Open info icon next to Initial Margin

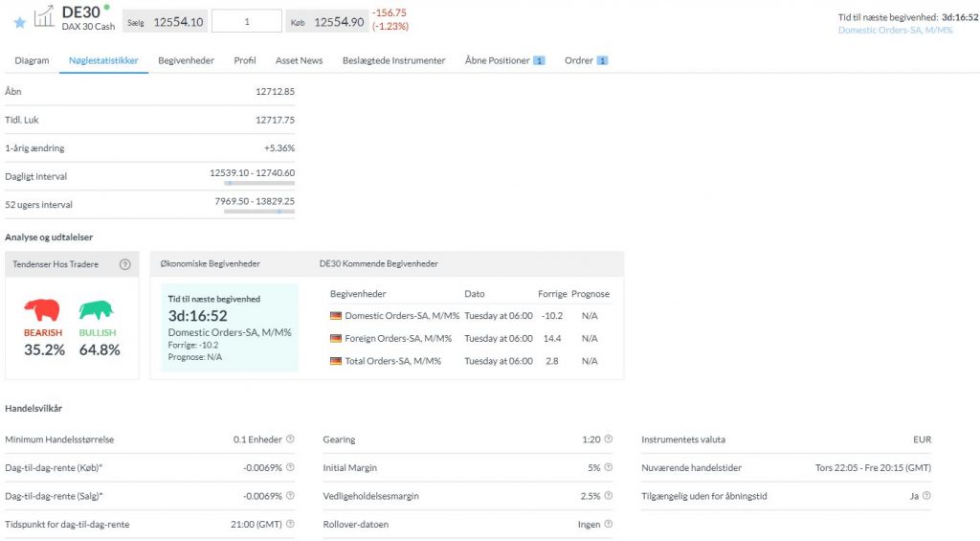(x=608, y=467)
